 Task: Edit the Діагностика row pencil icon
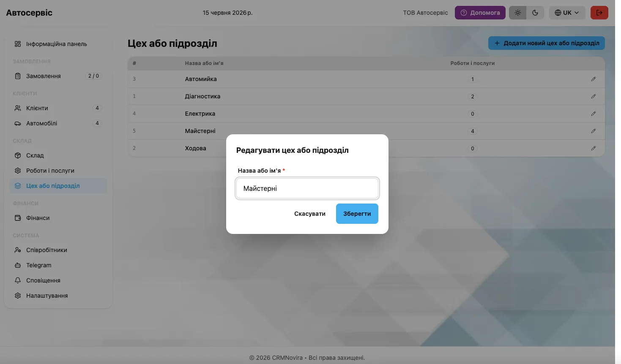click(x=594, y=96)
